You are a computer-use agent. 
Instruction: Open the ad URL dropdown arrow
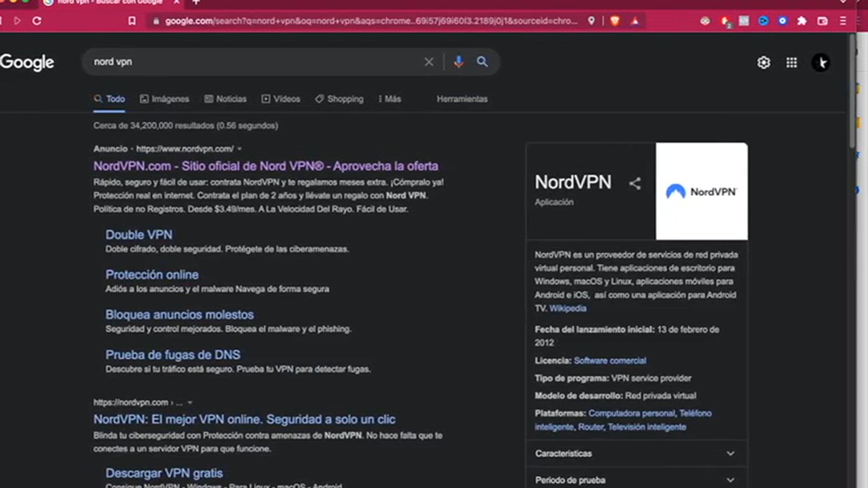point(240,149)
